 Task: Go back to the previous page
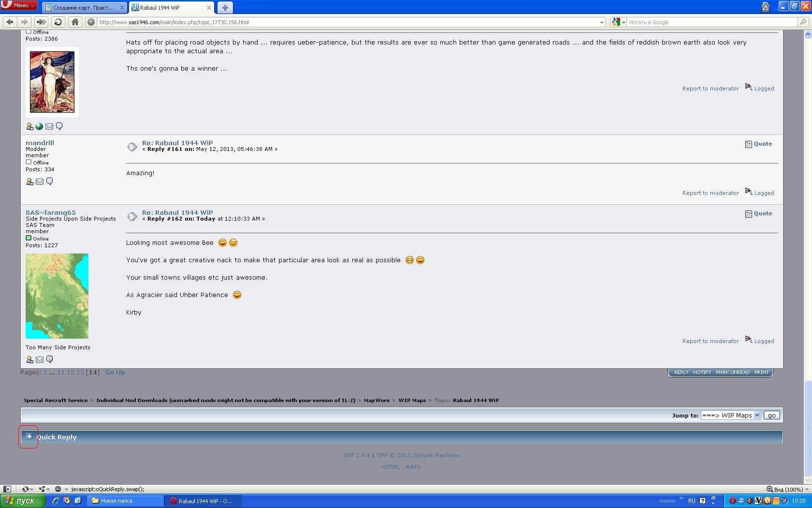click(10, 22)
